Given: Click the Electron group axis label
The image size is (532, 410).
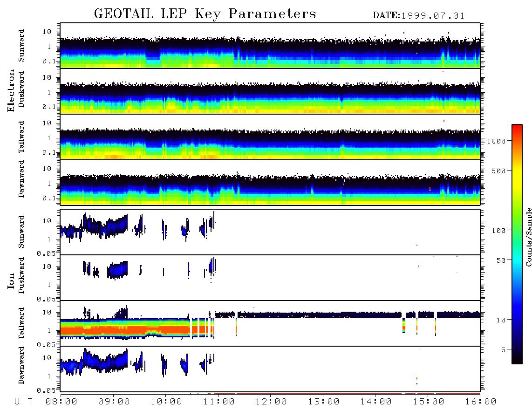Looking at the screenshot, I should (x=11, y=91).
